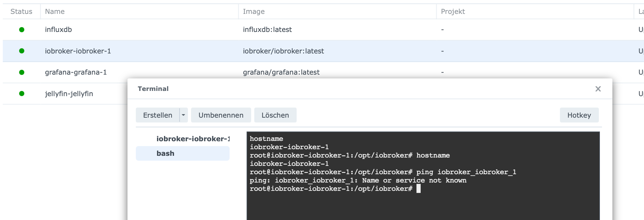
Task: Click the green status dot for grafana-grafana-1
Action: 22,73
